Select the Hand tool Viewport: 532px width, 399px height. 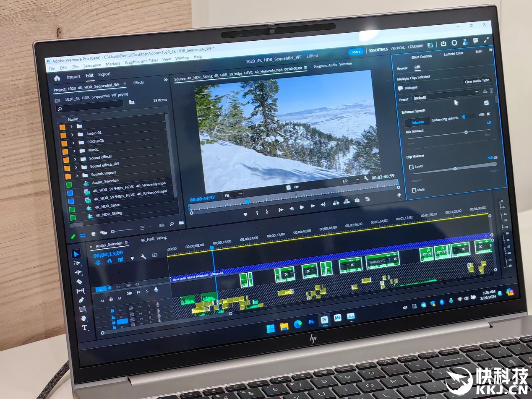[x=83, y=318]
